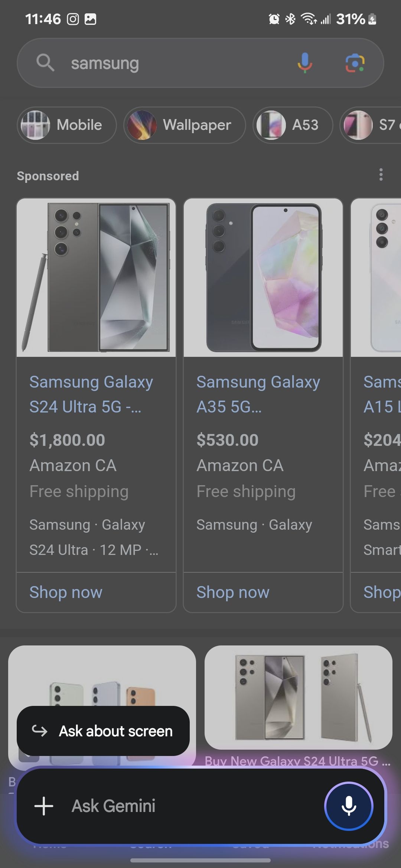Viewport: 401px width, 868px height.
Task: Tap the Instagram icon in the status bar
Action: (73, 19)
